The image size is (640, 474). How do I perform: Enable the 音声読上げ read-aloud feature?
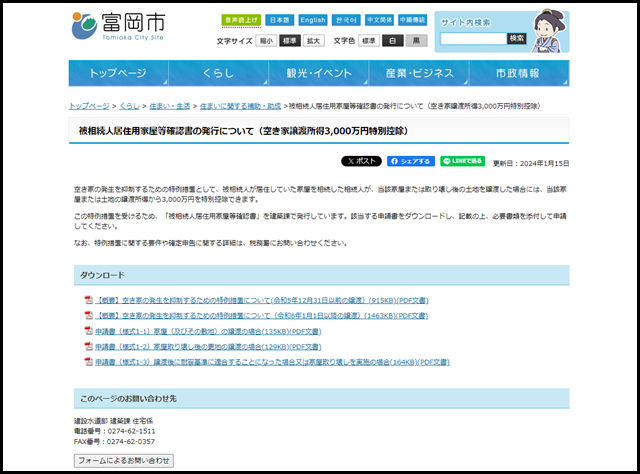tap(241, 20)
